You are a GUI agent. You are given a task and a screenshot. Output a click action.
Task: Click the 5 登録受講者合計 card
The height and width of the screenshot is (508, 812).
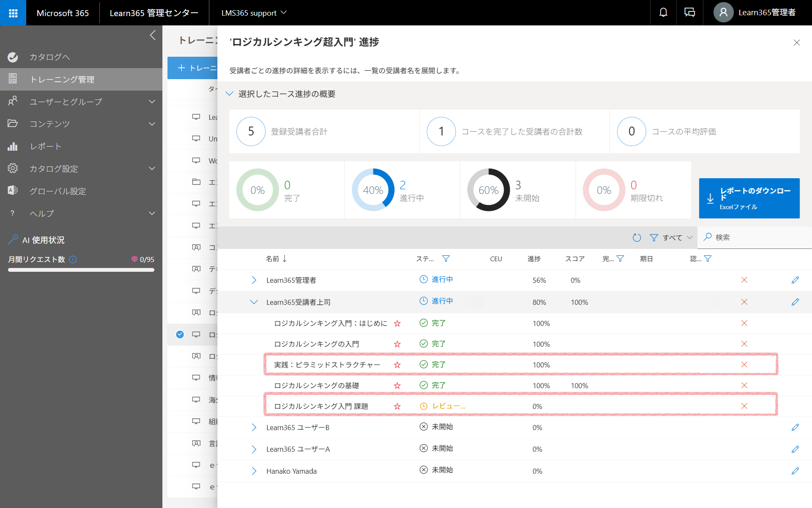(324, 132)
